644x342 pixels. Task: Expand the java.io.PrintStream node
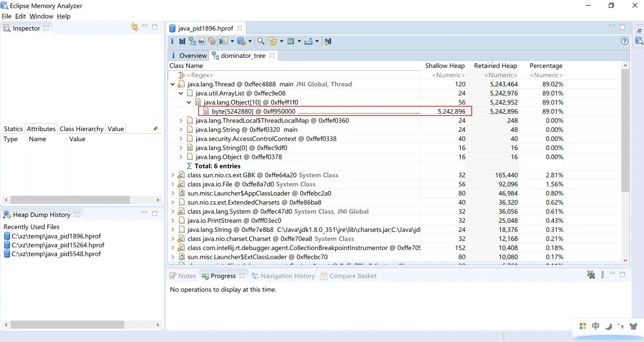point(173,220)
